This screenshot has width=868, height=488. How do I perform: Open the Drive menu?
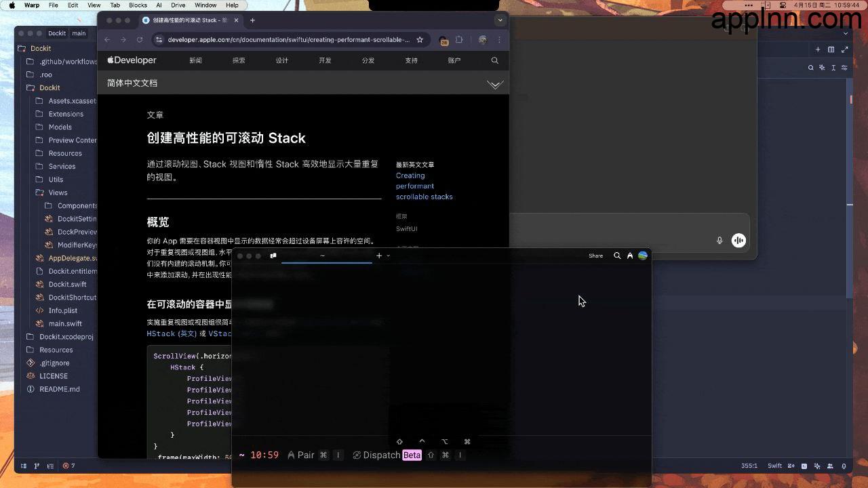178,5
